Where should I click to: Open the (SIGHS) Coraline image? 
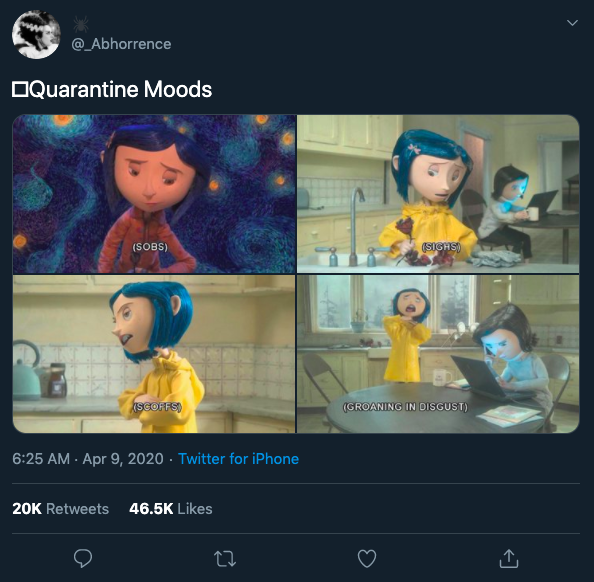pos(438,194)
